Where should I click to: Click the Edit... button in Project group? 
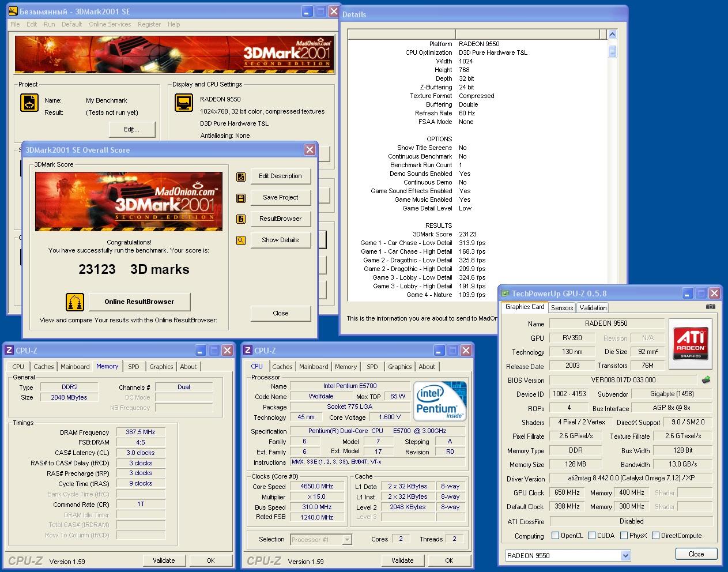click(131, 130)
